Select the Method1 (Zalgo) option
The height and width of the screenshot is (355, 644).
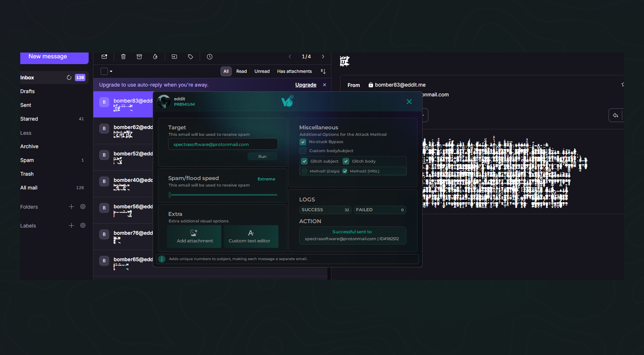point(305,171)
